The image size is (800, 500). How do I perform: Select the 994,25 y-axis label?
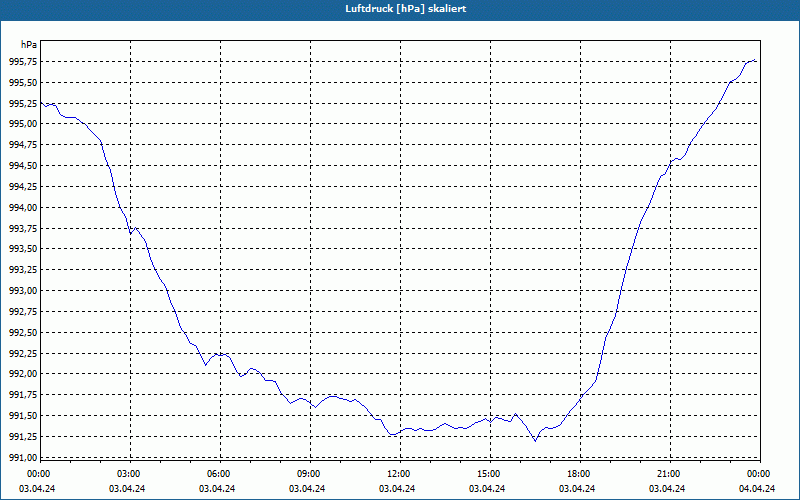click(23, 186)
